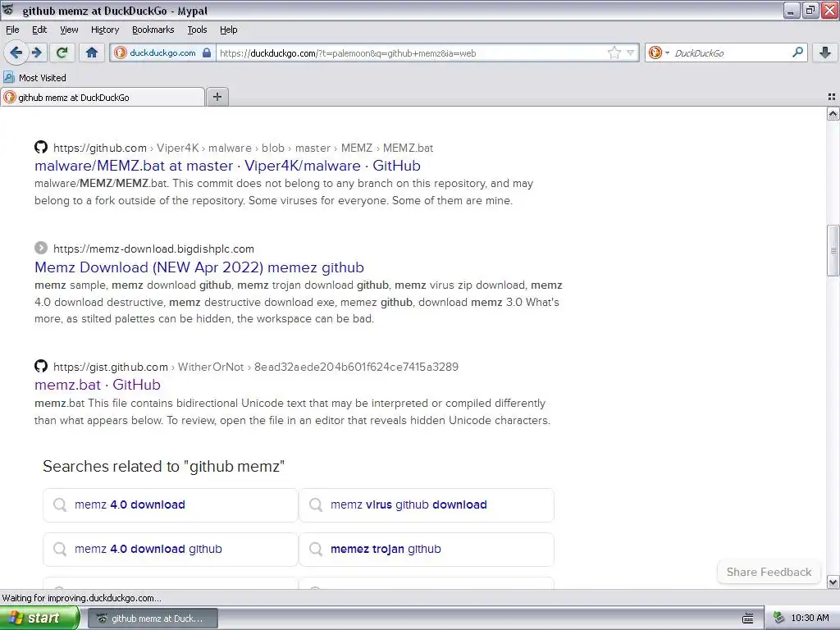Search related: memz 4.0 download
This screenshot has width=840, height=630.
171,504
